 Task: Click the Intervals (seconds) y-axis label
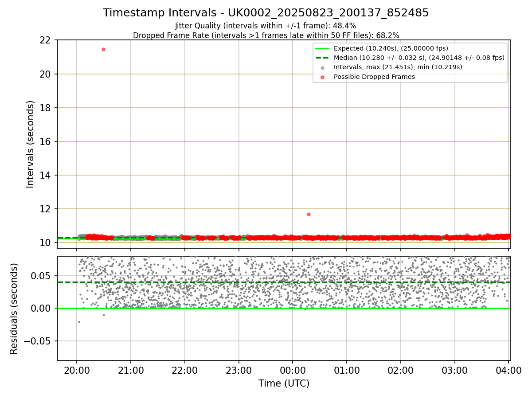[30, 144]
